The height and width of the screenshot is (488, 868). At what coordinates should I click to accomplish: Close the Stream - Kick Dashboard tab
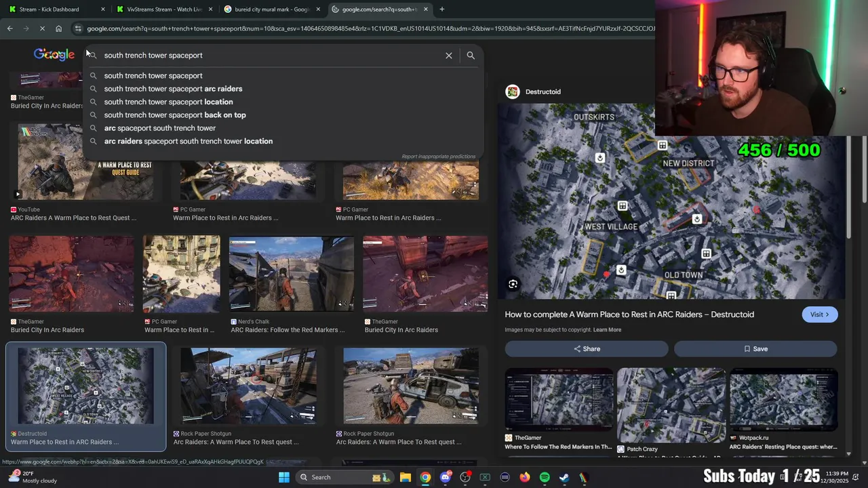103,9
